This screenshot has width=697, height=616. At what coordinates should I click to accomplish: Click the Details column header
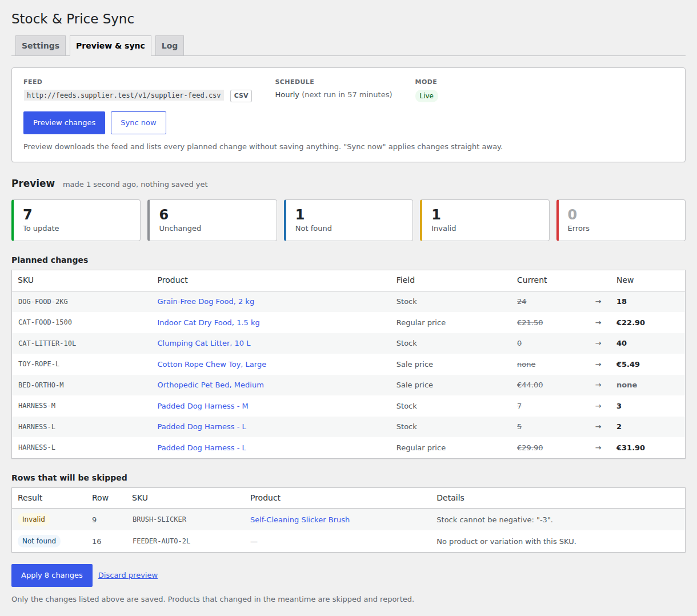tap(450, 498)
